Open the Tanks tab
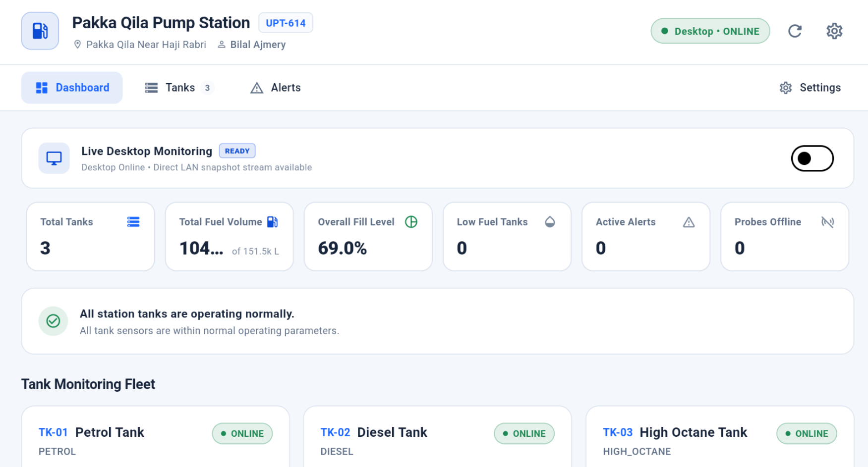868x467 pixels. 179,88
